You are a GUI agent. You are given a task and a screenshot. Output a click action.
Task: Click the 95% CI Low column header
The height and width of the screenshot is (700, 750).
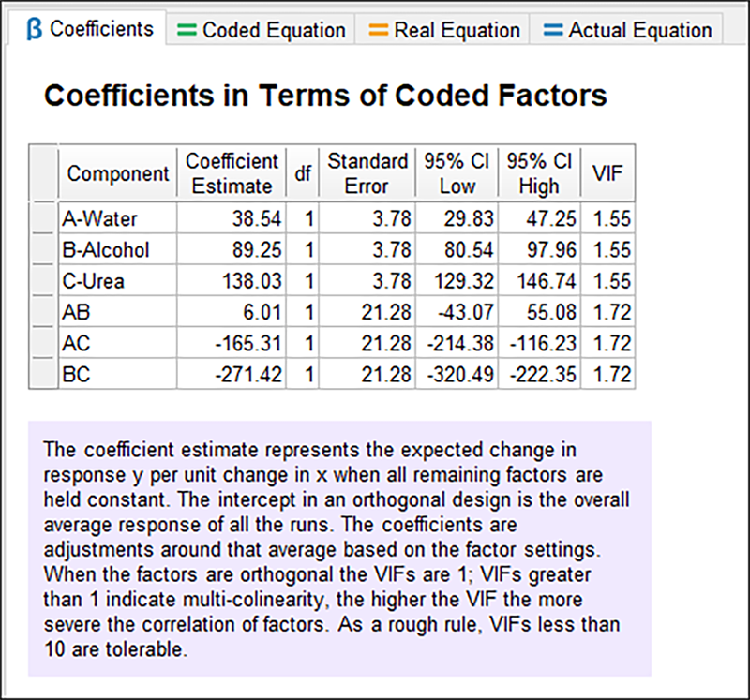456,173
